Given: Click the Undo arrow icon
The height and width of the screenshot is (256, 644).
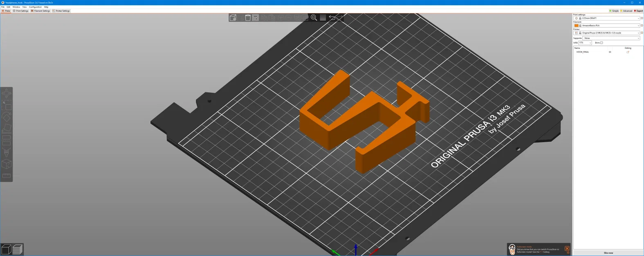Looking at the screenshot, I should (332, 18).
